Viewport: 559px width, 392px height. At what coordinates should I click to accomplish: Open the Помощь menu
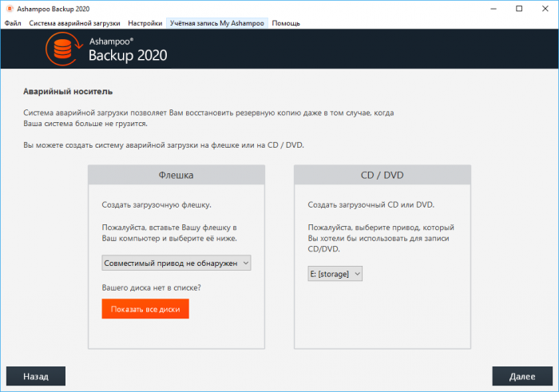286,23
